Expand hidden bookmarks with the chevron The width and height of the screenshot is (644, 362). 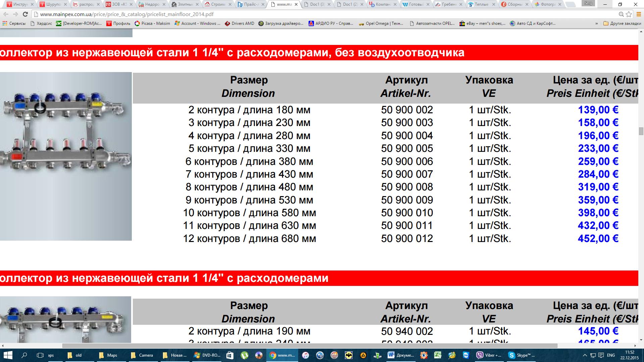coord(596,23)
